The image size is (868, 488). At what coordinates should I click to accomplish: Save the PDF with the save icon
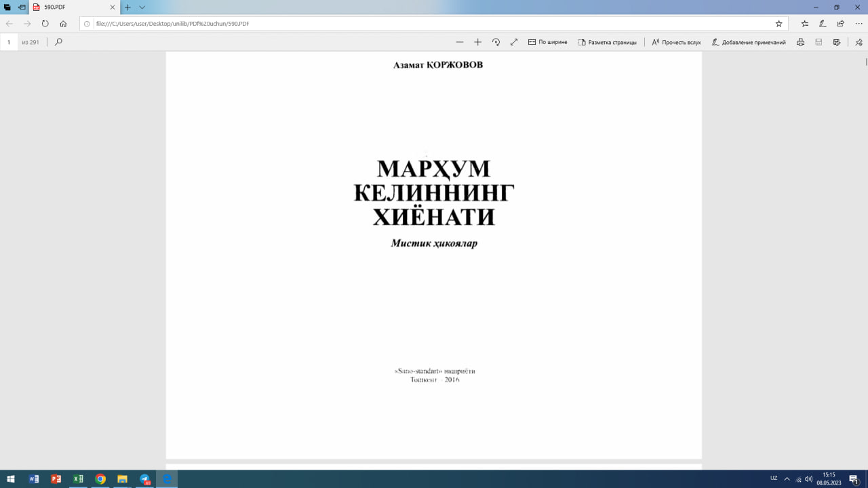coord(818,42)
